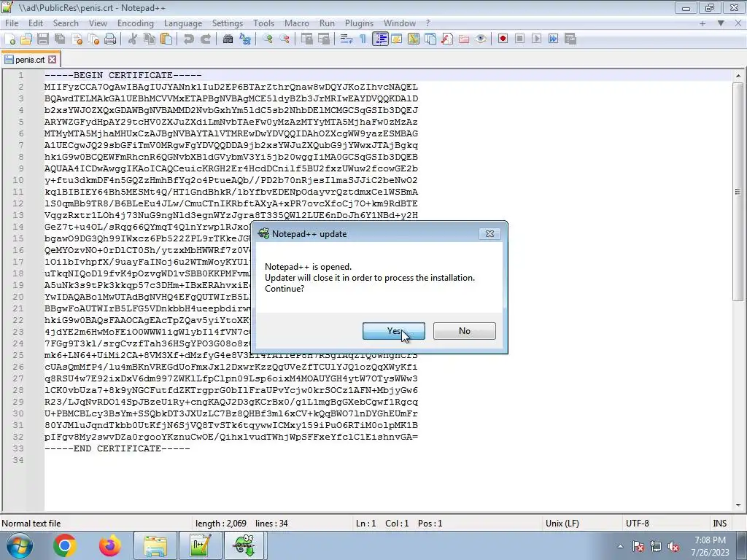Open the Plugins menu
The width and height of the screenshot is (747, 560).
pyautogui.click(x=359, y=23)
